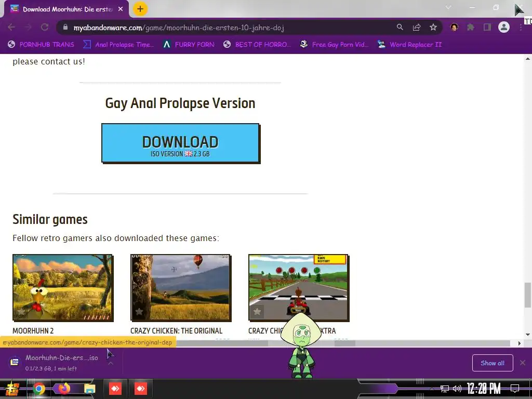Favorite Moorhuhn 2 with its star icon

click(x=21, y=312)
